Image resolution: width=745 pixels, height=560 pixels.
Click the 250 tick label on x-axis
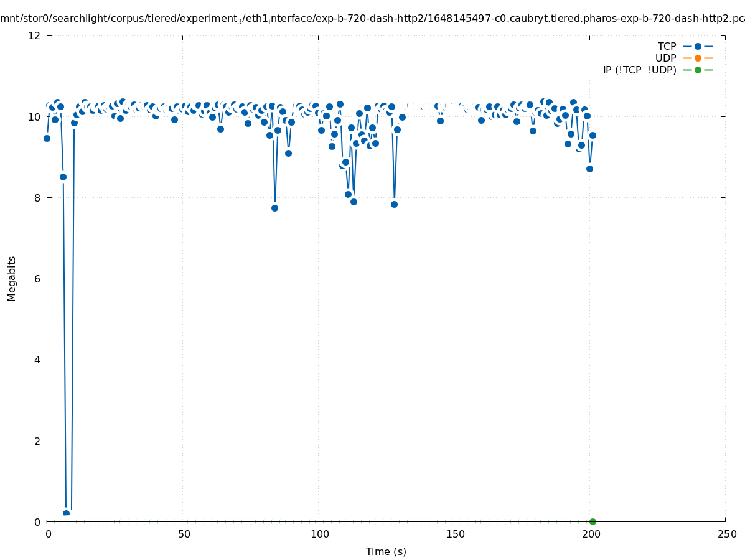coord(726,534)
